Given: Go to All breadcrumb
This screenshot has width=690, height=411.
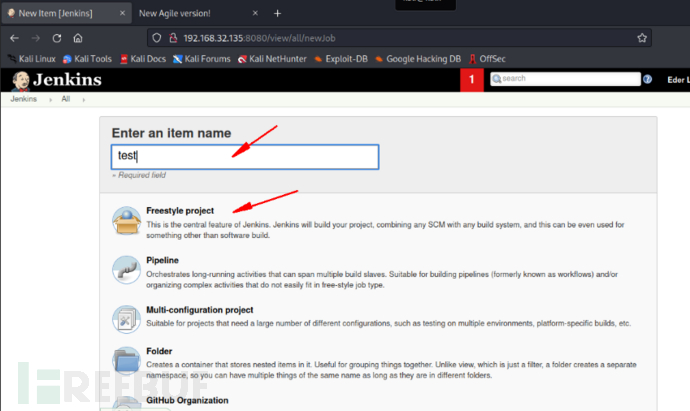Looking at the screenshot, I should pos(66,99).
